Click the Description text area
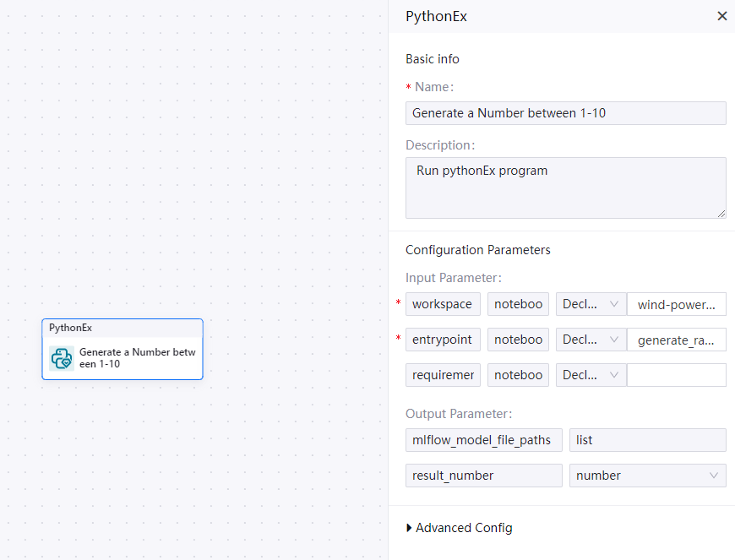Screen dimensions: 735x560 (565, 188)
